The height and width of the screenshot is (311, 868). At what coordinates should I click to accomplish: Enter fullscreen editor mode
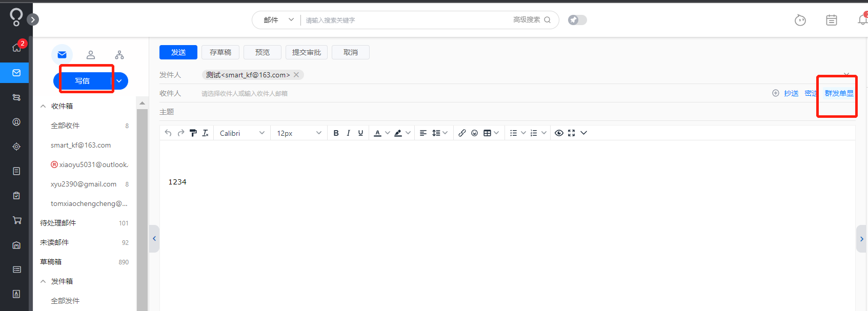click(571, 133)
